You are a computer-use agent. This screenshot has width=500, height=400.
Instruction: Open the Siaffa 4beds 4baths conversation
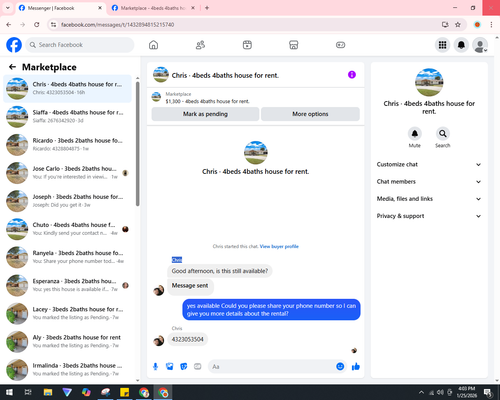[67, 117]
